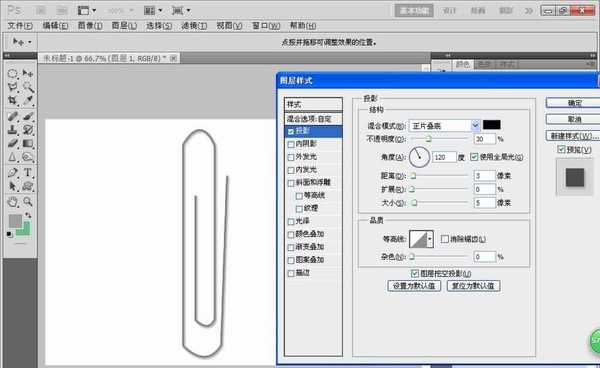
Task: Open the 编辑(E) menu
Action: [55, 26]
